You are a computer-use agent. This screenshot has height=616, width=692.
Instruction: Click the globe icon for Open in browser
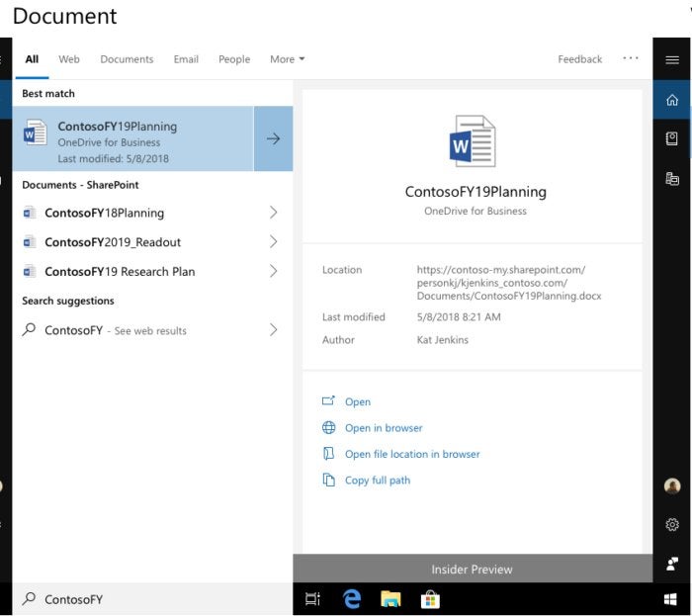(328, 427)
